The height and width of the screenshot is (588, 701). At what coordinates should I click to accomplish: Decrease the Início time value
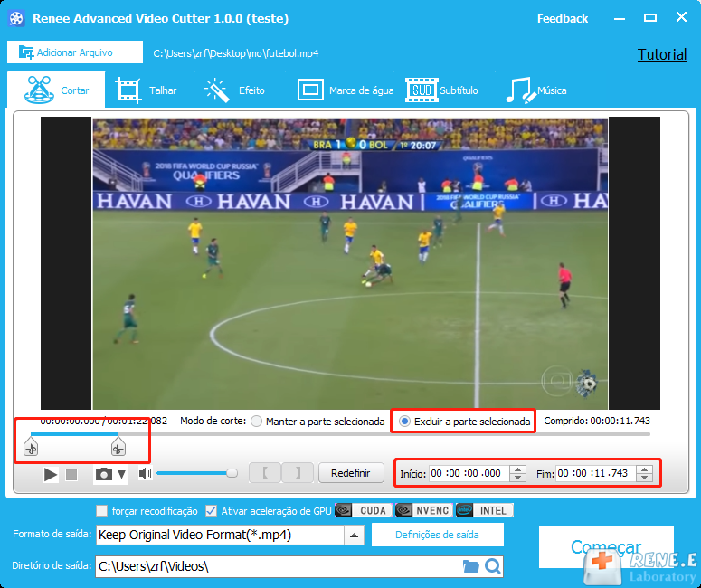tap(517, 478)
